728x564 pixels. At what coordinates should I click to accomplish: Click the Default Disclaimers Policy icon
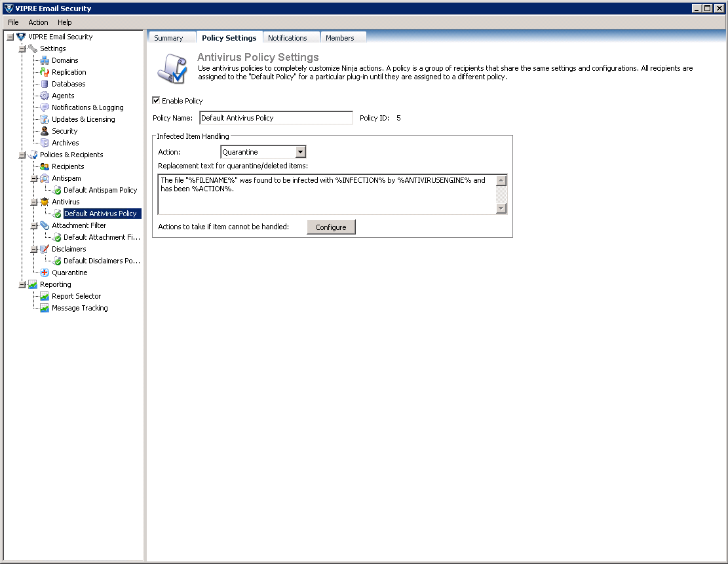point(57,261)
